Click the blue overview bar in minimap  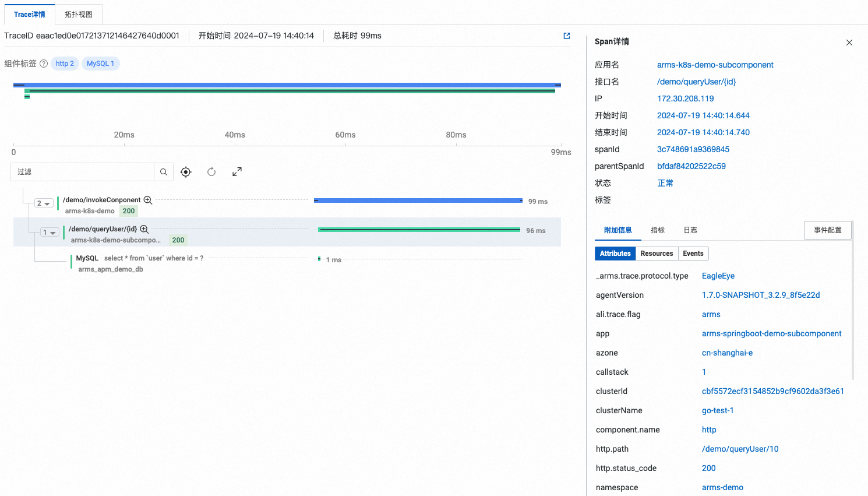click(287, 85)
